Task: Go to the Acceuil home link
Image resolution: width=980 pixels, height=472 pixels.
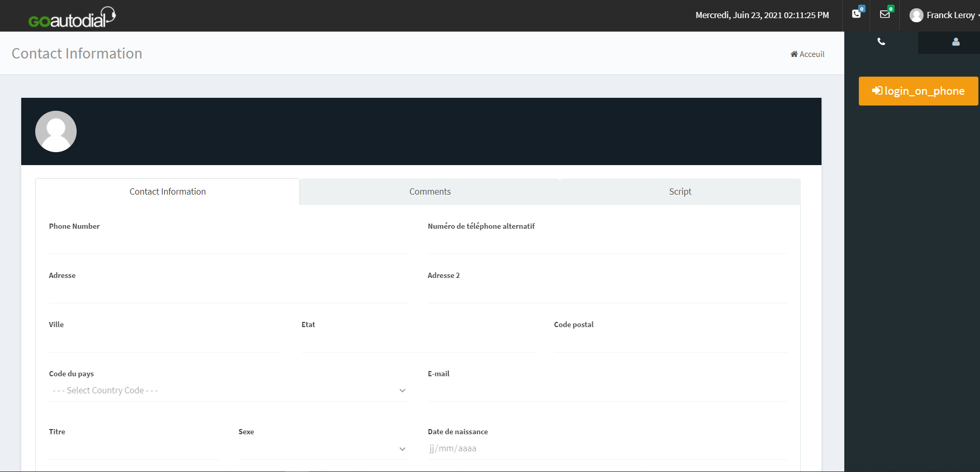Action: tap(808, 54)
